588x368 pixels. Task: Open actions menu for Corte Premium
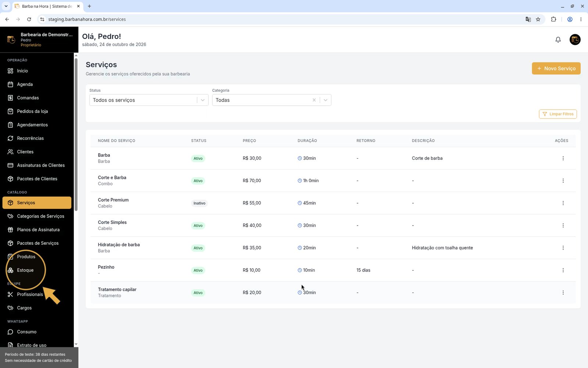pos(563,203)
